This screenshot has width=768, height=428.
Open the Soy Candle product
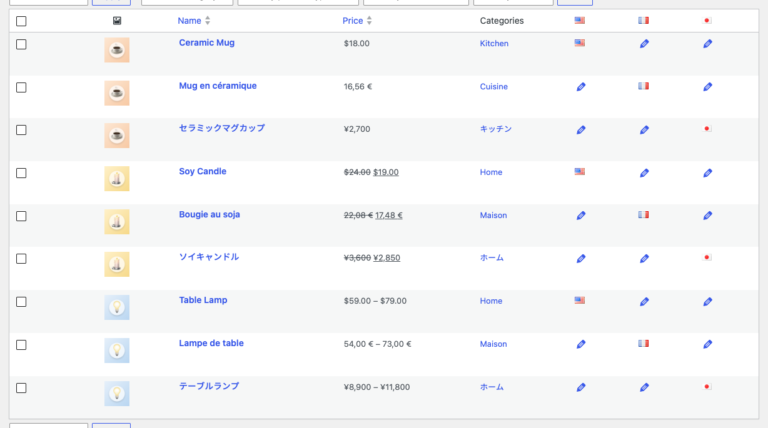point(202,171)
